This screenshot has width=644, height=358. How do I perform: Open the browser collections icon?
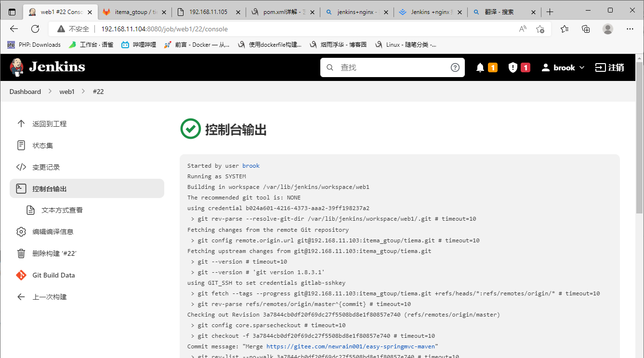(586, 29)
